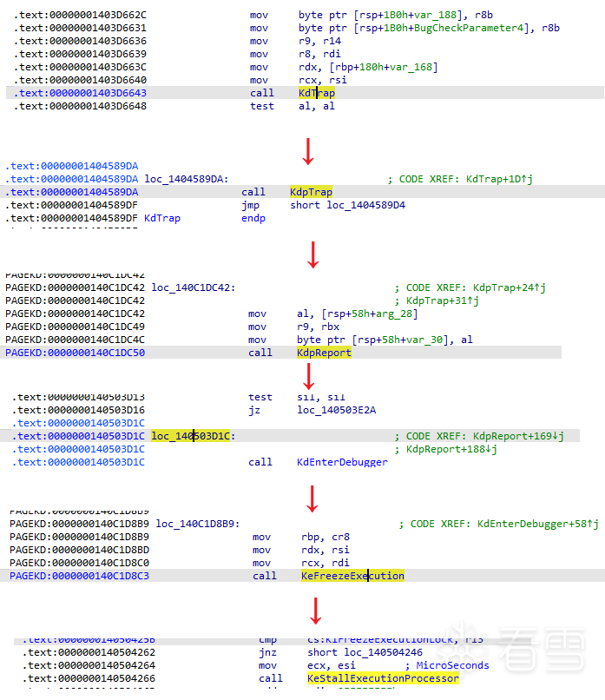Click jnz target short loc_140504246
The height and width of the screenshot is (700, 605).
(x=365, y=652)
